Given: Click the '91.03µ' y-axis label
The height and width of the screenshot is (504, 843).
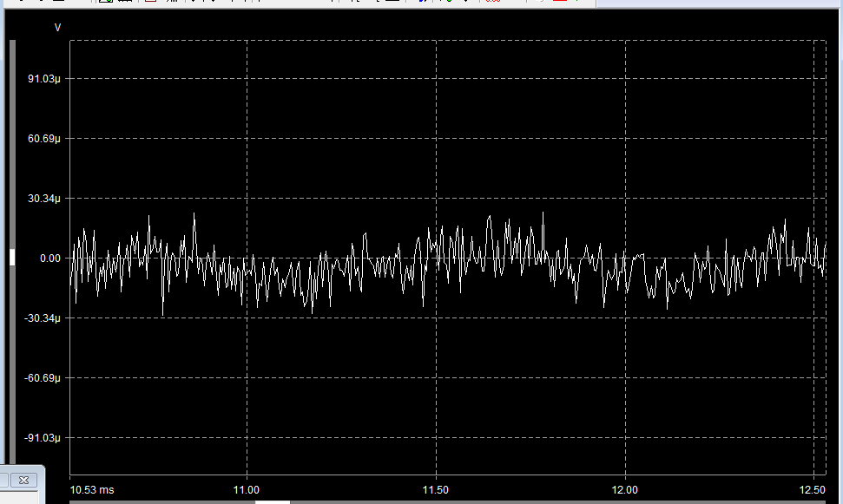Looking at the screenshot, I should point(44,79).
